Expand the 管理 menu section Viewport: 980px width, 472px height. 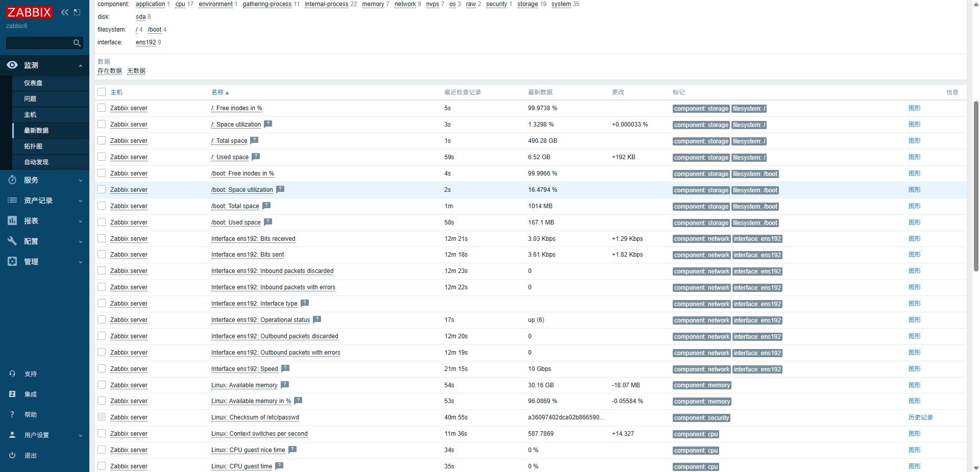[x=81, y=262]
